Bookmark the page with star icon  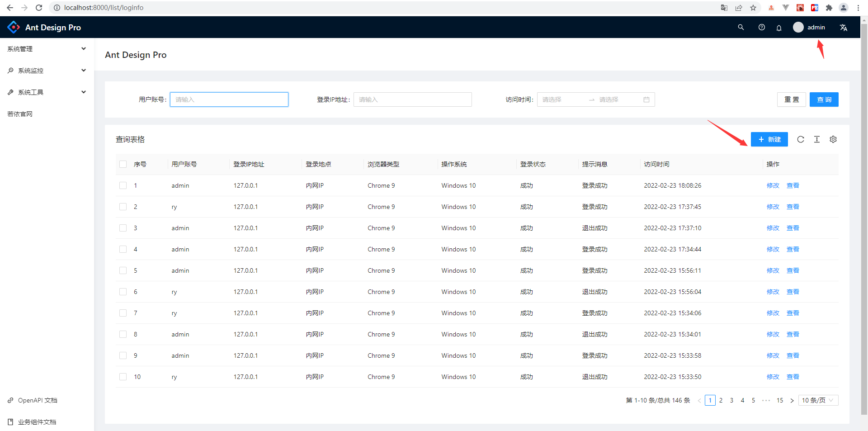click(753, 8)
